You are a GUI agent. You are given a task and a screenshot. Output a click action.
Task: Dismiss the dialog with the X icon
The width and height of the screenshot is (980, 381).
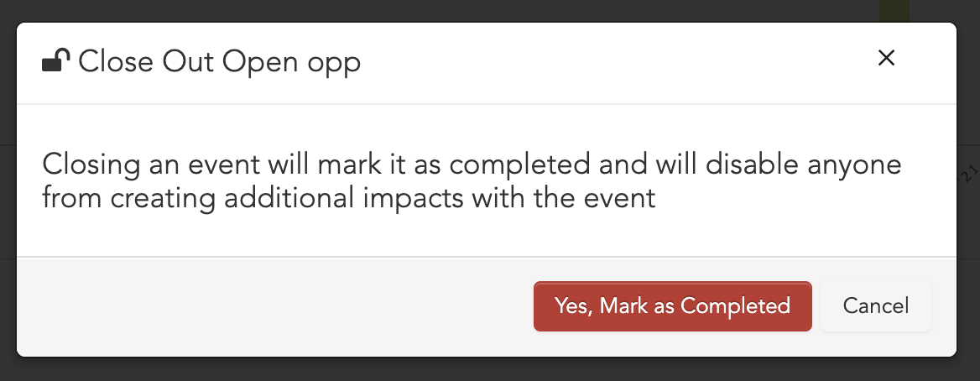click(886, 58)
